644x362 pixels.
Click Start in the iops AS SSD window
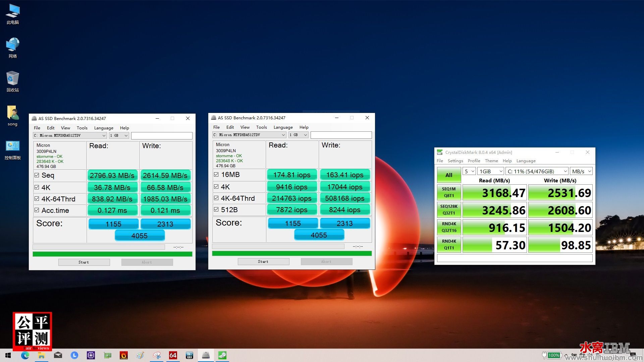click(x=263, y=261)
